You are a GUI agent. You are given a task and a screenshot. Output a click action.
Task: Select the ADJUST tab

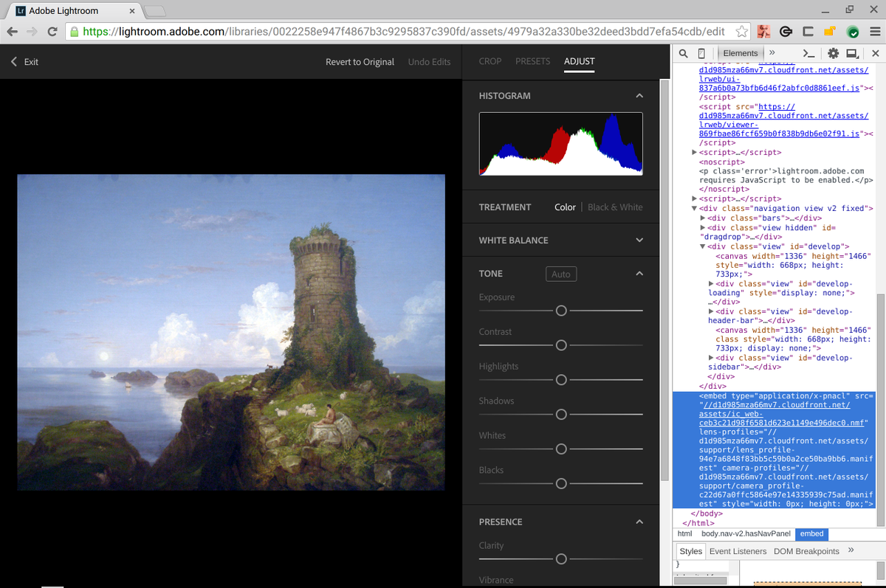pyautogui.click(x=580, y=61)
